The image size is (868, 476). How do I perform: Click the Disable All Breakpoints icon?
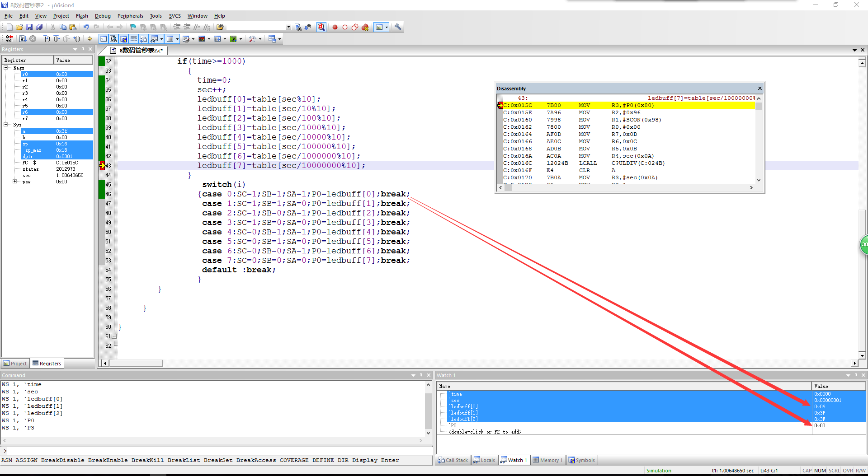(x=355, y=27)
